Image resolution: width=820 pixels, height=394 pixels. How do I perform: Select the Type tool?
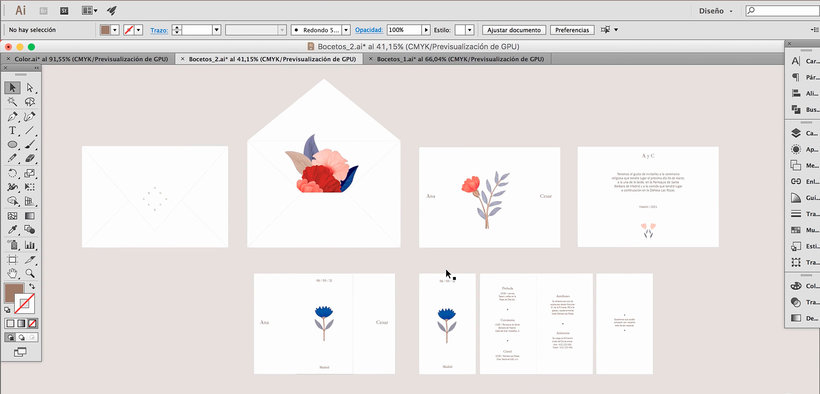tap(13, 130)
